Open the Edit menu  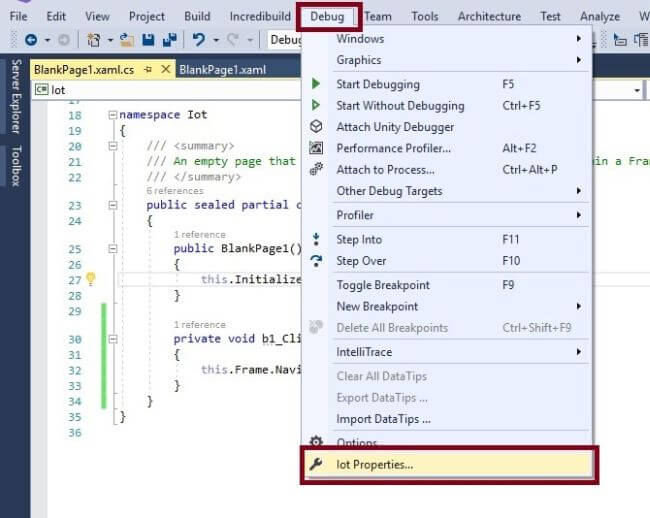56,16
